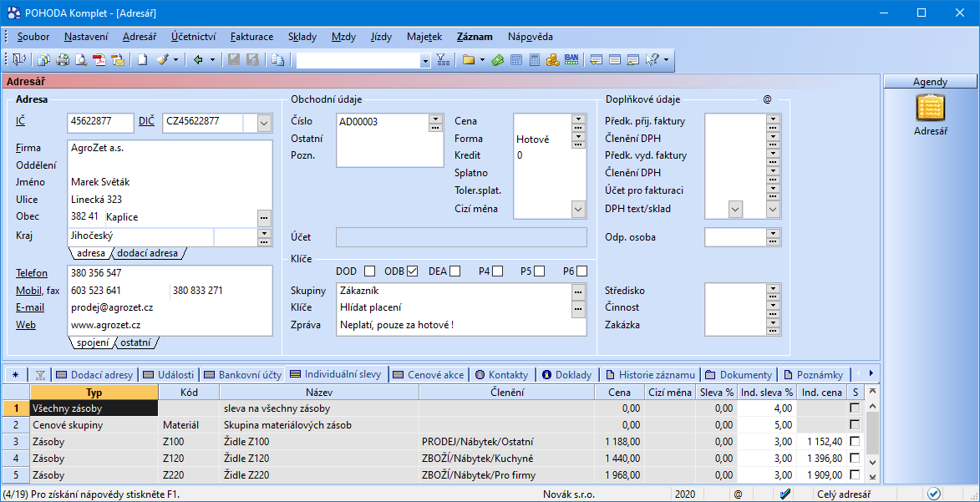Image resolution: width=980 pixels, height=502 pixels.
Task: Click the Zpráva field with Neplatí text
Action: (461, 325)
